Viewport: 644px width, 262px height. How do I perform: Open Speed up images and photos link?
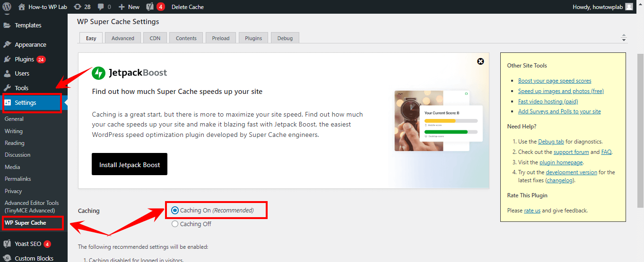[x=561, y=91]
